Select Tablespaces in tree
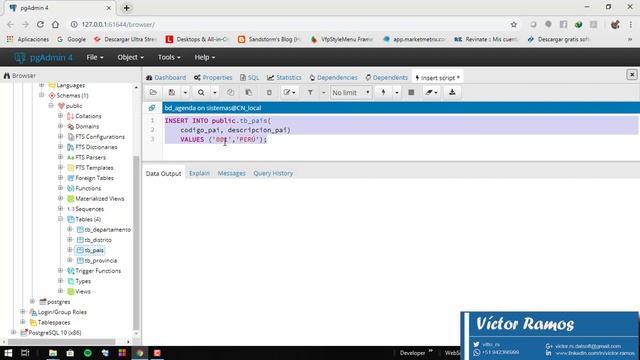640x360 pixels. click(x=54, y=322)
